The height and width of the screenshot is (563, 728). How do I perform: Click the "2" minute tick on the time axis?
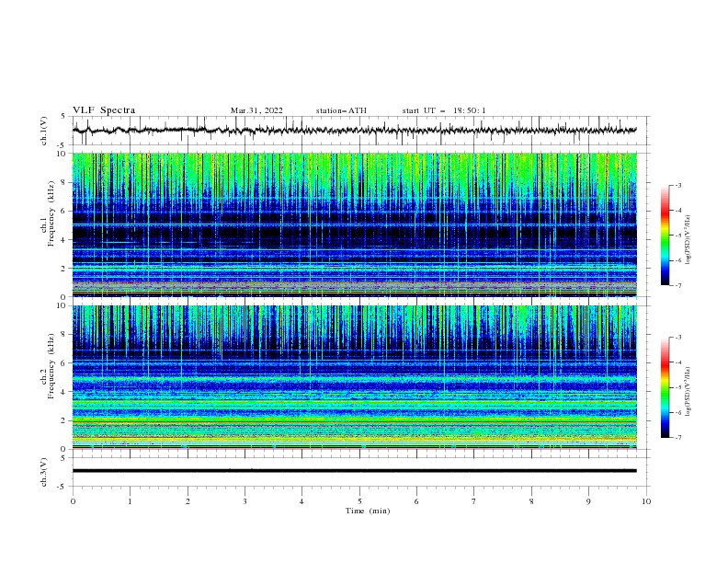(188, 501)
